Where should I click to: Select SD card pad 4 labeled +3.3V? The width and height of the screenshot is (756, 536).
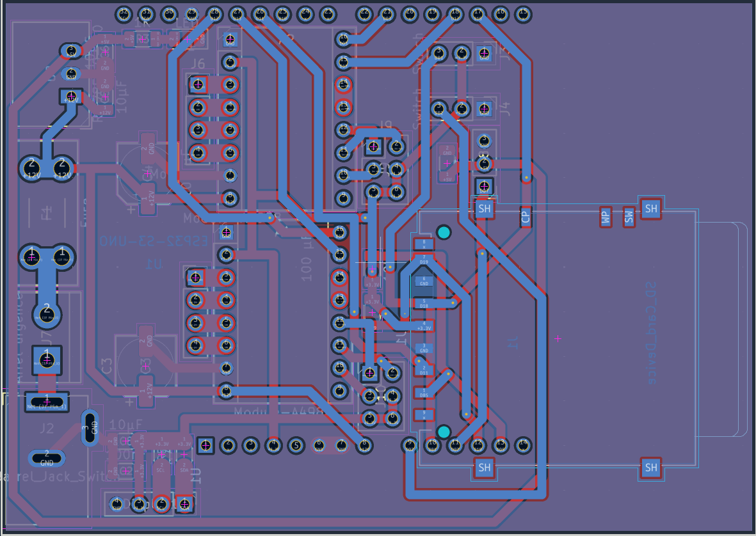(424, 326)
